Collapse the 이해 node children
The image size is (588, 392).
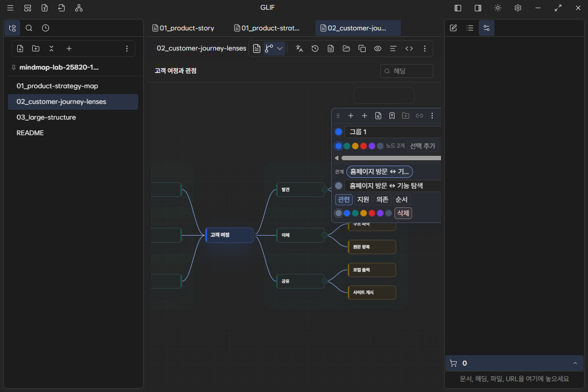324,235
